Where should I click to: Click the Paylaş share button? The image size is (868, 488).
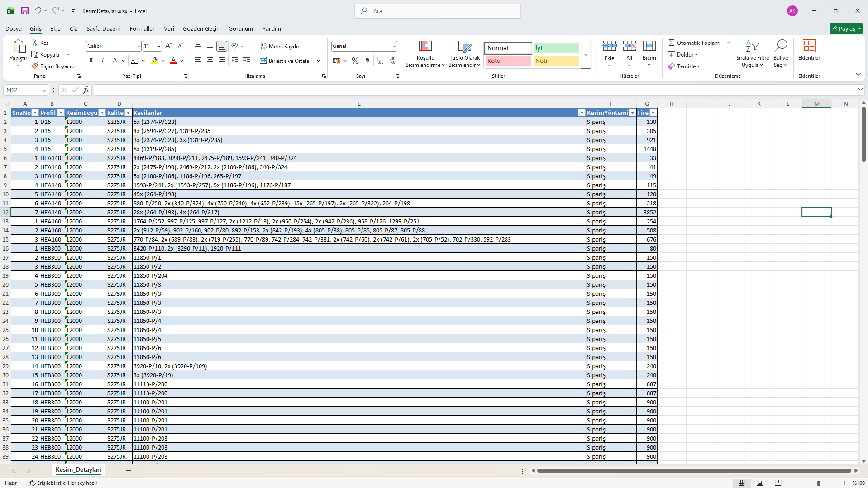(846, 28)
